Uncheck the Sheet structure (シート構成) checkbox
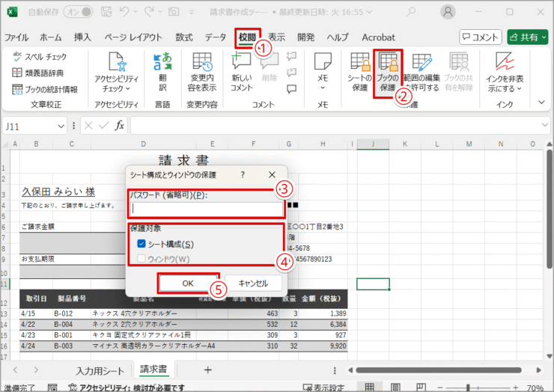The image size is (554, 392). coord(141,244)
